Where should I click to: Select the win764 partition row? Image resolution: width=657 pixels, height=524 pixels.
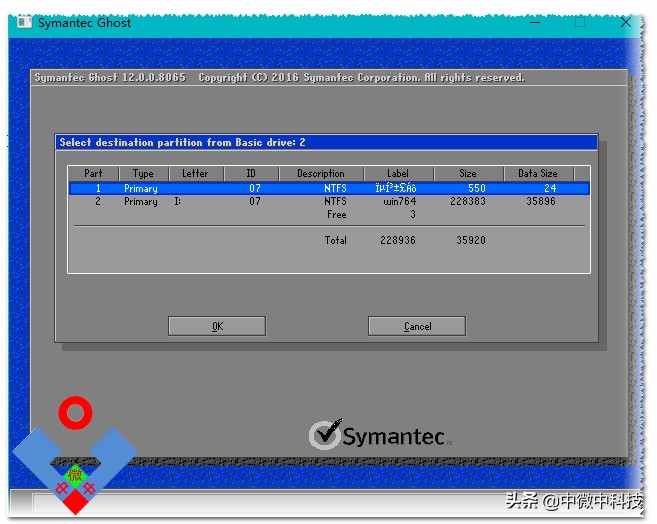(x=328, y=201)
